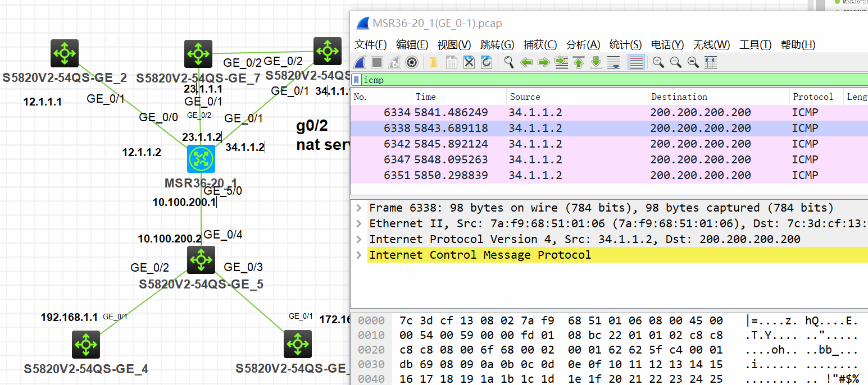Viewport: 868px width, 385px height.
Task: Select the S5820V2-54QS-GE_4 switch node
Action: [86, 345]
